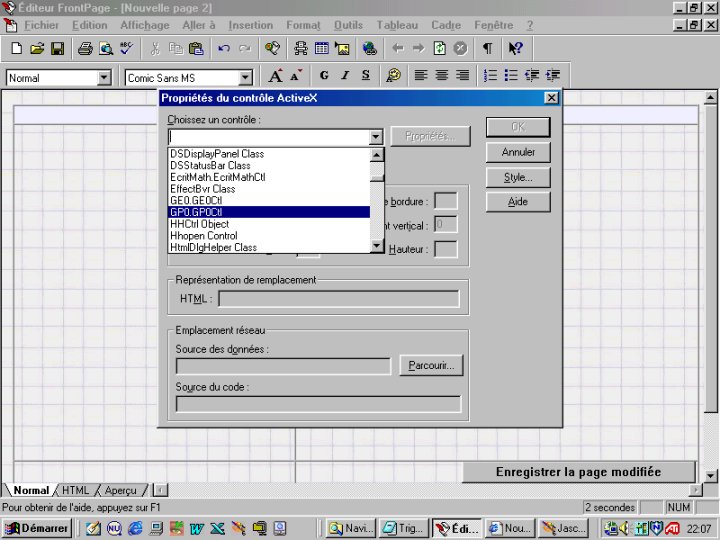Screen dimensions: 720x540
Task: Cut selection with the scissors icon
Action: (x=155, y=48)
